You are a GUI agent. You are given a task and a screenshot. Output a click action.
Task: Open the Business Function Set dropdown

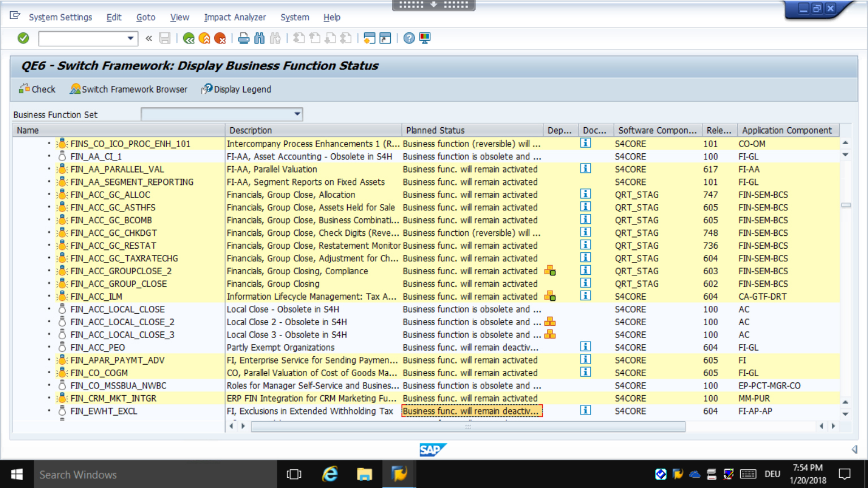[297, 114]
